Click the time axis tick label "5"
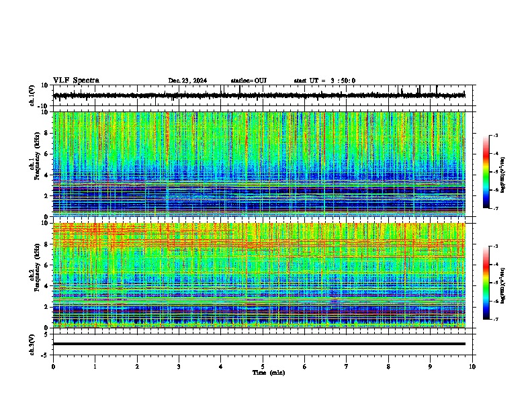 click(263, 367)
